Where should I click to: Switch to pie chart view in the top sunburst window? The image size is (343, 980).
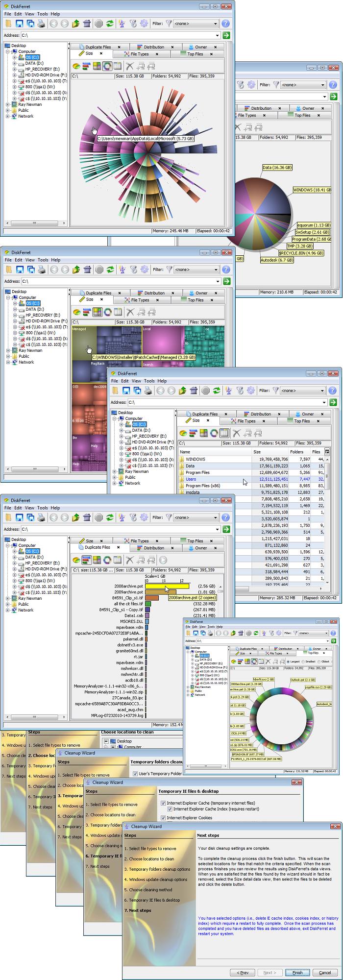coord(77,66)
